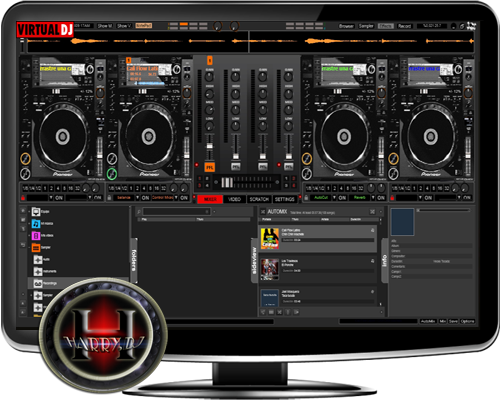
Task: Click the jog wheel of the yellow-titled deck
Action: (62, 136)
